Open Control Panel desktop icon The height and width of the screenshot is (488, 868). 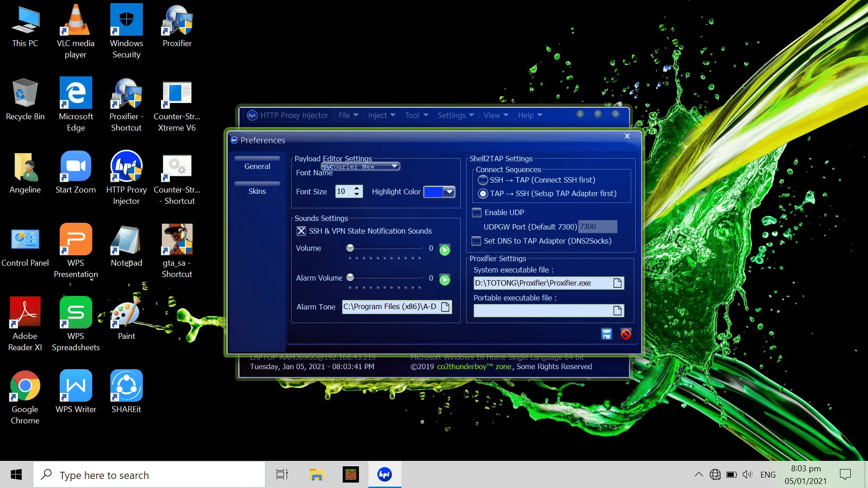(25, 246)
